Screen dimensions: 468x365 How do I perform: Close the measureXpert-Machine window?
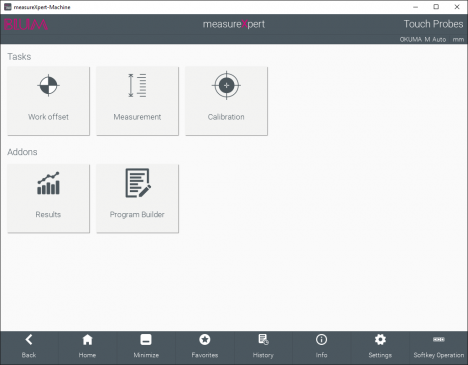tap(457, 7)
